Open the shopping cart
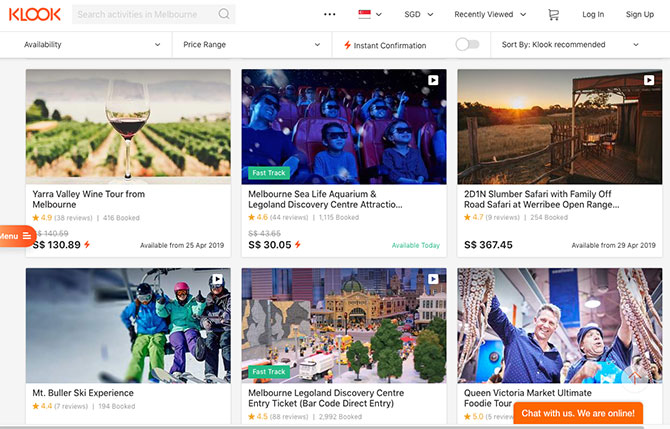Image resolution: width=670 pixels, height=429 pixels. pyautogui.click(x=553, y=15)
